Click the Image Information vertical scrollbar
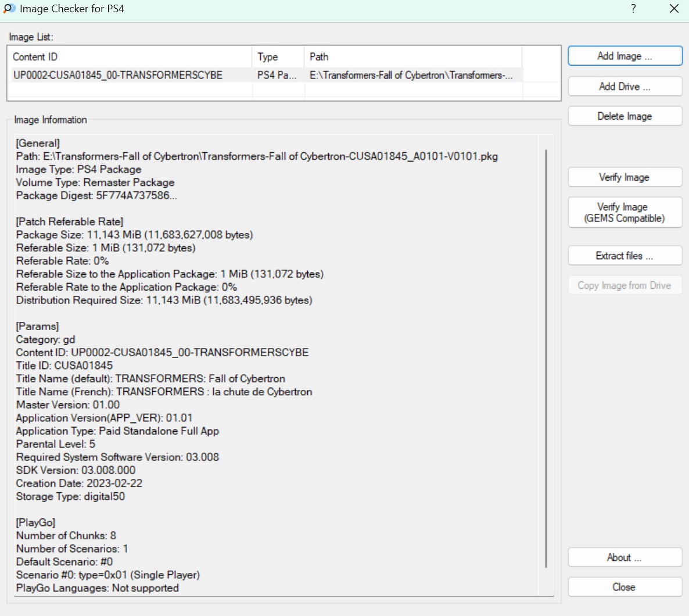 pos(546,358)
